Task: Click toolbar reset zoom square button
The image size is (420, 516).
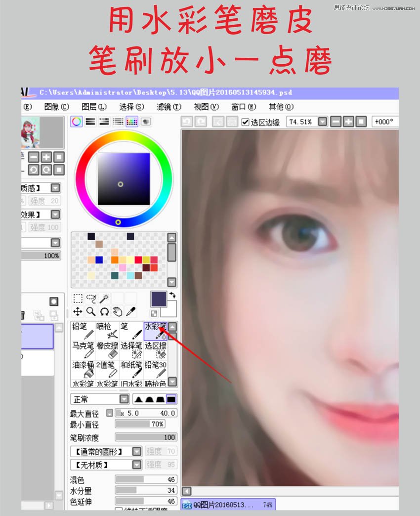Action: [361, 122]
